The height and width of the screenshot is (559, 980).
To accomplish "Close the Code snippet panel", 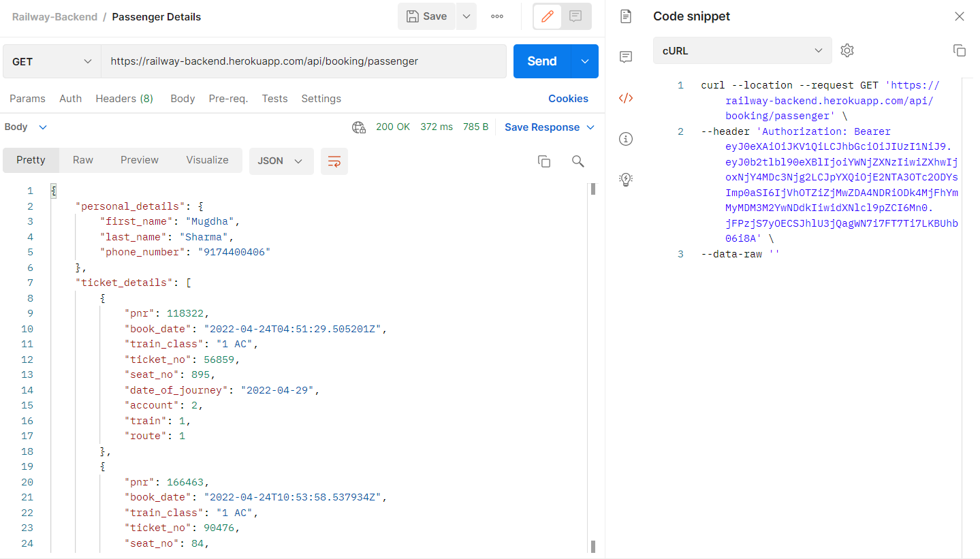I will [960, 16].
